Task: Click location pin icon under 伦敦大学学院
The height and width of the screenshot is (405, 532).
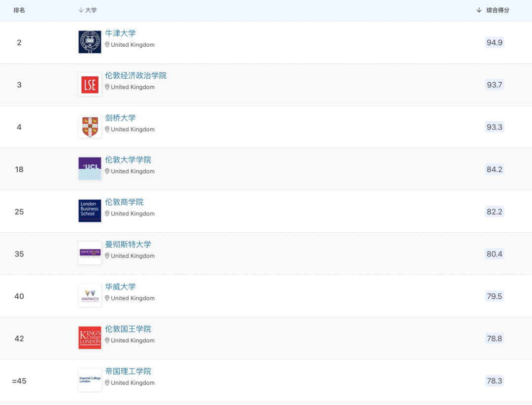Action: (x=107, y=171)
